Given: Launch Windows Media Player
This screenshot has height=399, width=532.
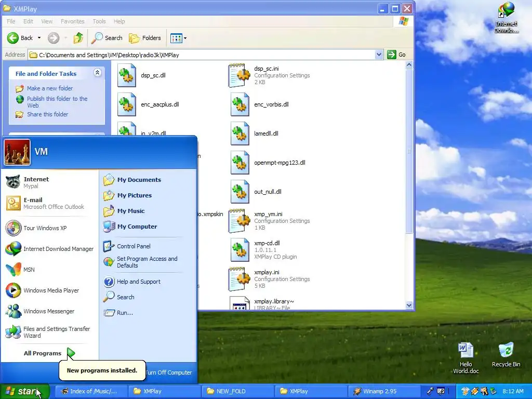Looking at the screenshot, I should [x=49, y=290].
